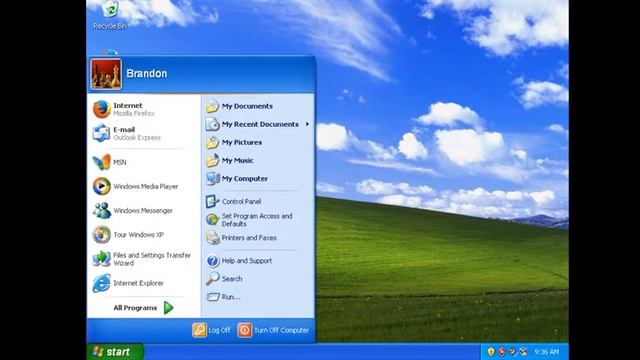Image resolution: width=640 pixels, height=360 pixels.
Task: Click Brandon's chess account picture
Action: (106, 74)
